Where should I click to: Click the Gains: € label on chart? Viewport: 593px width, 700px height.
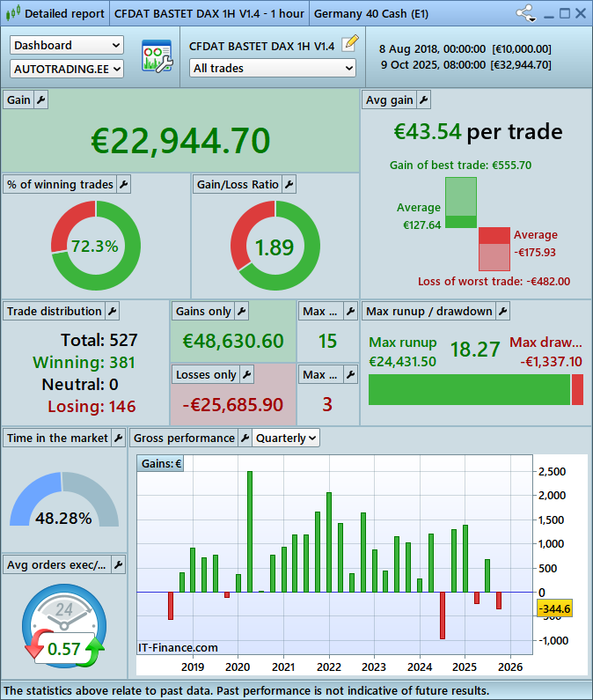point(161,464)
